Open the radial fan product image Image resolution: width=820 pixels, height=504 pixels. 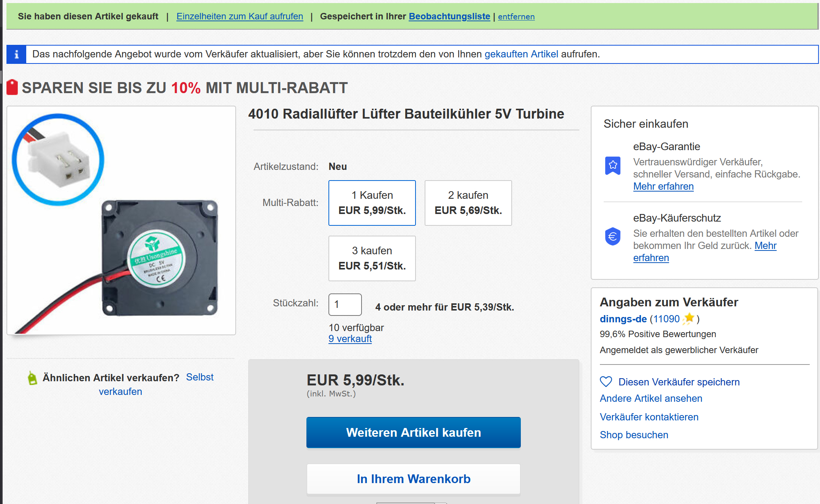pyautogui.click(x=121, y=220)
